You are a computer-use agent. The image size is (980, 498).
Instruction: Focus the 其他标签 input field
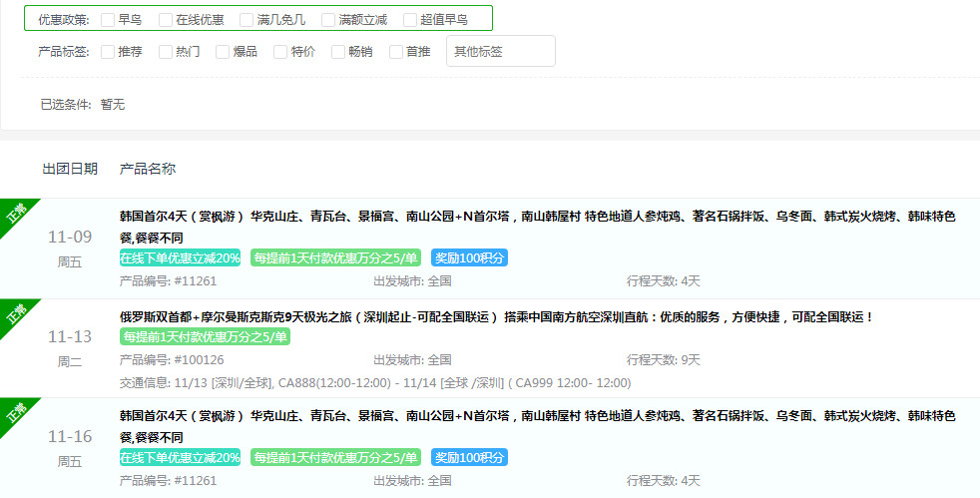point(501,51)
